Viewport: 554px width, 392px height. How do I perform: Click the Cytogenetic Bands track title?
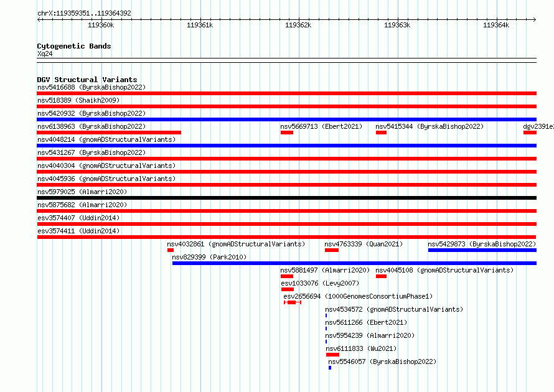74,46
